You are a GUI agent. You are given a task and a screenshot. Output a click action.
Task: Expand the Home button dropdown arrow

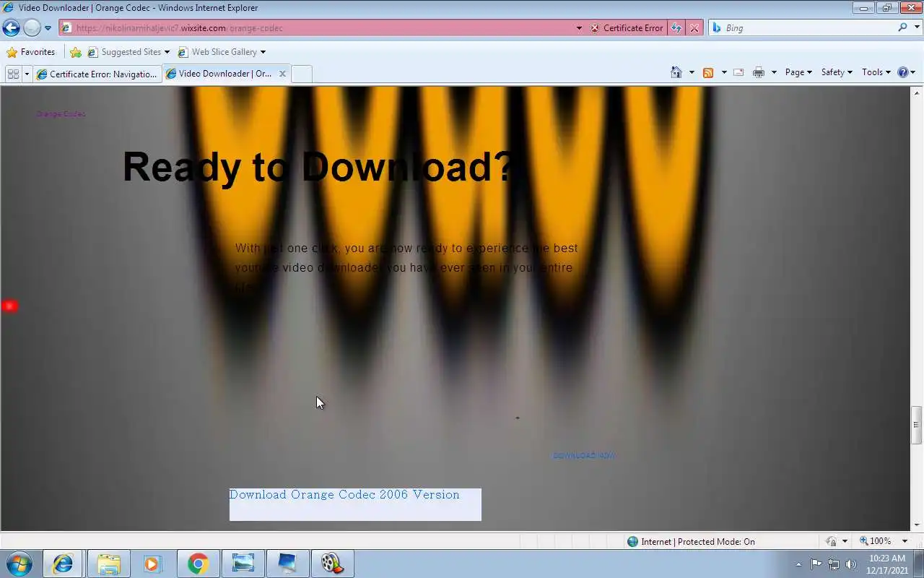click(x=691, y=72)
